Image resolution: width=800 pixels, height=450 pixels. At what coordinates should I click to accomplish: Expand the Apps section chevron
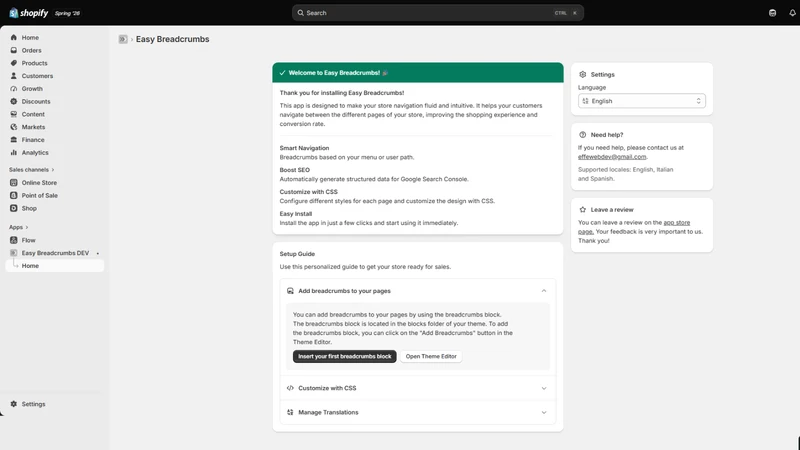pyautogui.click(x=27, y=228)
